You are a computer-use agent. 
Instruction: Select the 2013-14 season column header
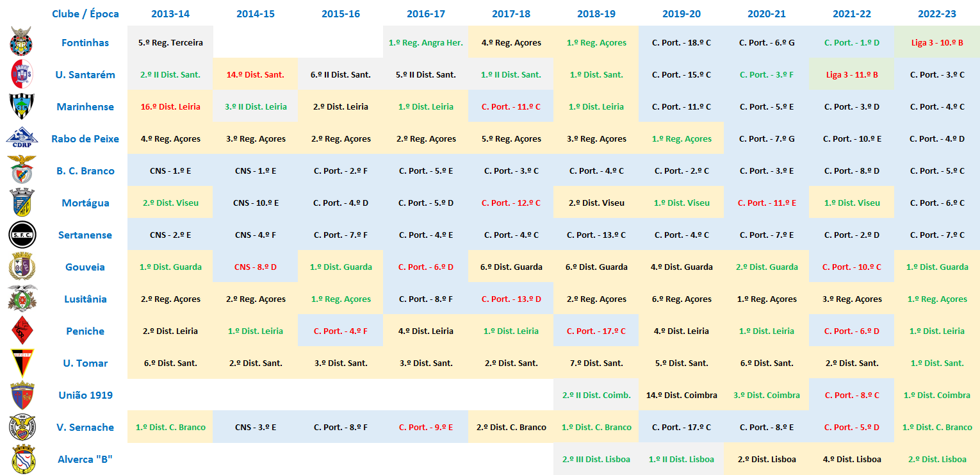pyautogui.click(x=170, y=13)
